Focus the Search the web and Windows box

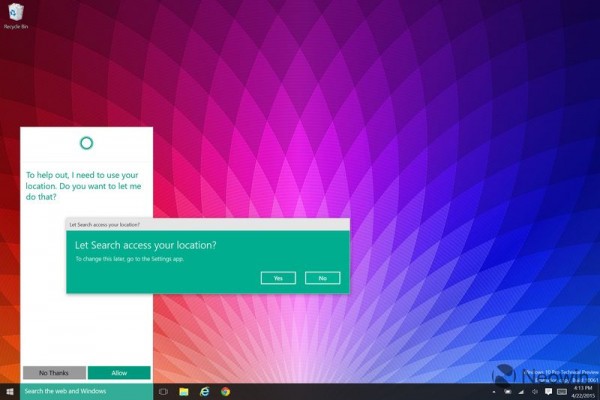click(86, 391)
